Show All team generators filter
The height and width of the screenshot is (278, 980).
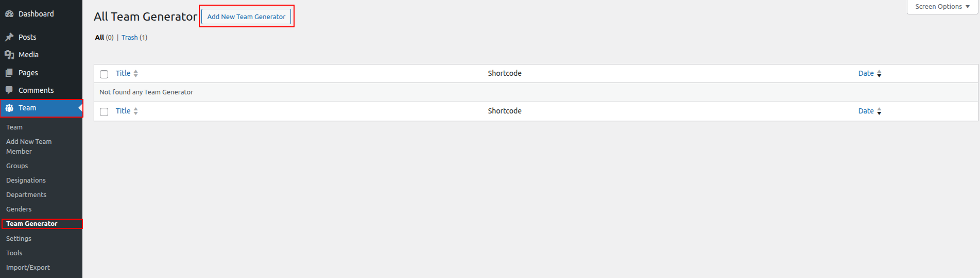tap(99, 38)
